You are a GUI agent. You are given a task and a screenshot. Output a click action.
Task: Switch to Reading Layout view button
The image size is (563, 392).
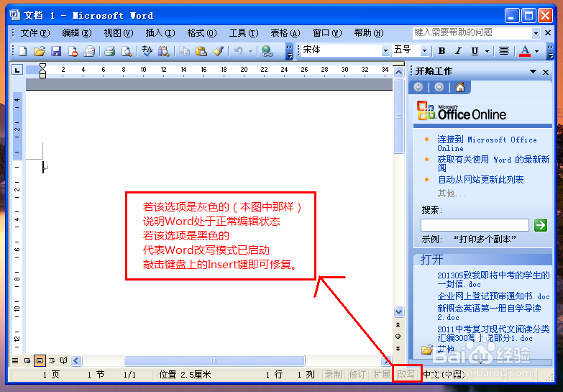point(64,360)
